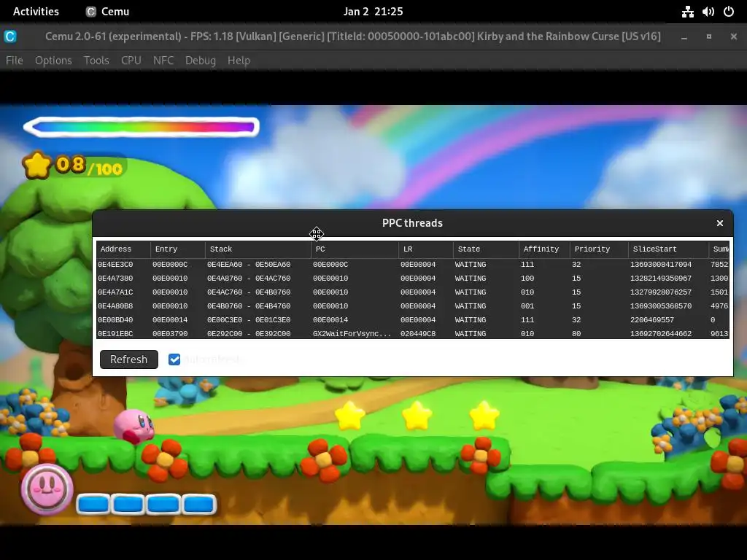Click SliceStart value 2206469557
Viewport: 747px width, 560px height.
[652, 319]
